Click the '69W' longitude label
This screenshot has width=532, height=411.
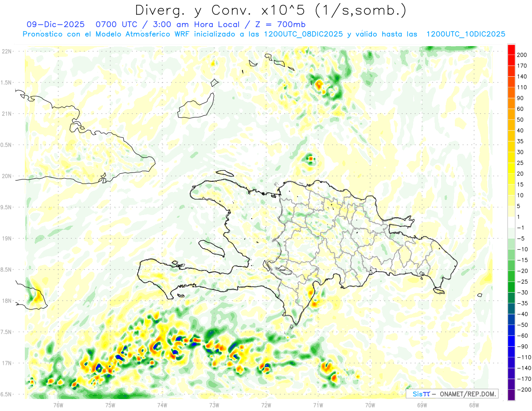click(422, 404)
